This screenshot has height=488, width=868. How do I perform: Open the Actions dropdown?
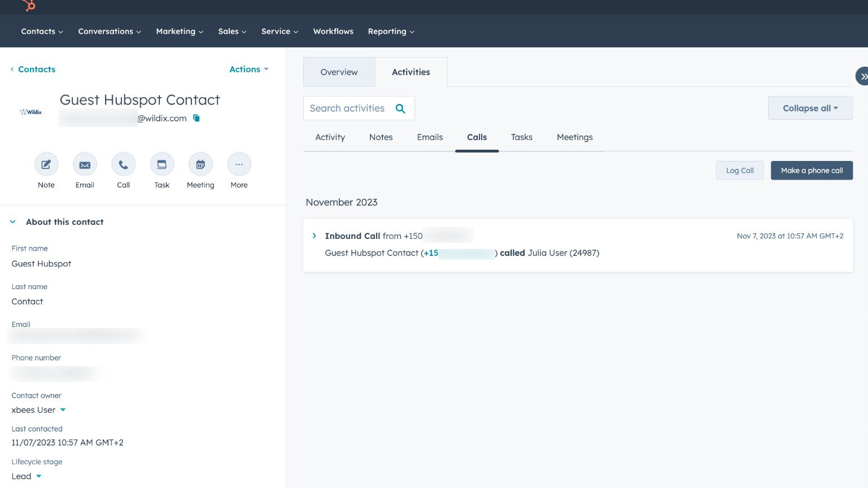tap(248, 69)
